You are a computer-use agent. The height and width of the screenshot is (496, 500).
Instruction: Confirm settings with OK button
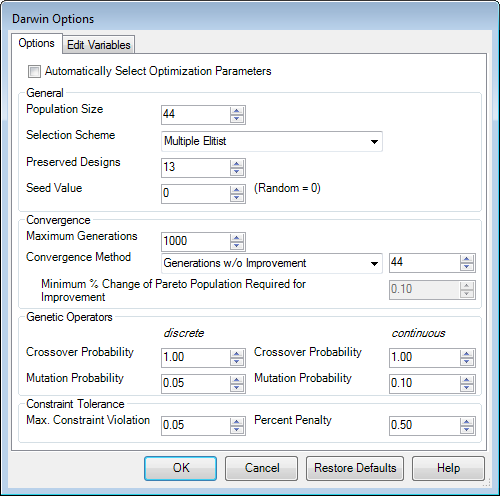click(x=180, y=468)
